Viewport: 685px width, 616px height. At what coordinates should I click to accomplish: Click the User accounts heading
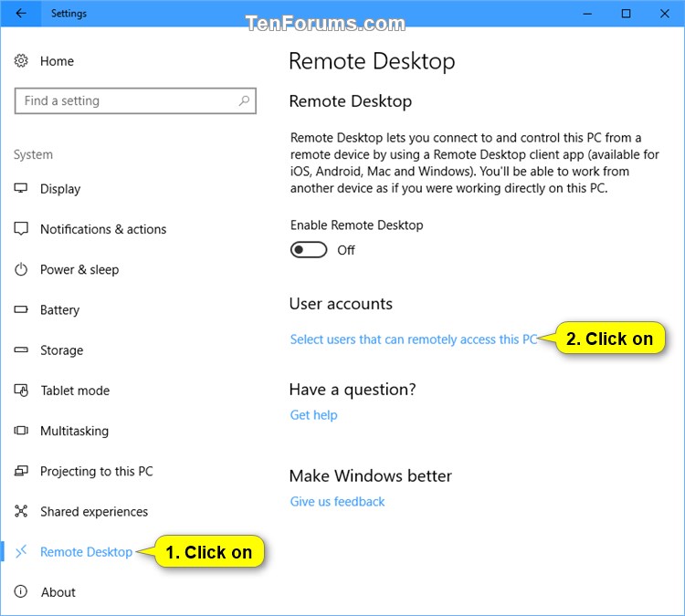coord(341,303)
